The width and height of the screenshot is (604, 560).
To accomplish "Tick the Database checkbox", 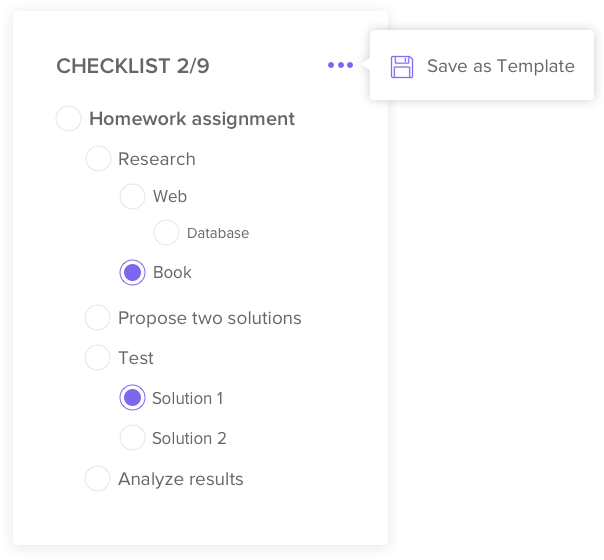I will 166,233.
